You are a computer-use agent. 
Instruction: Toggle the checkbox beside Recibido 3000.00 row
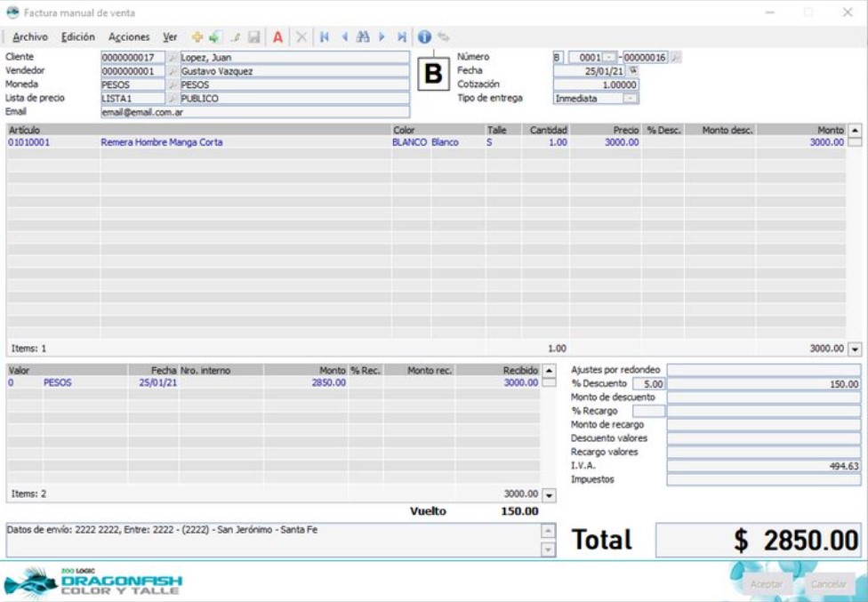point(549,382)
